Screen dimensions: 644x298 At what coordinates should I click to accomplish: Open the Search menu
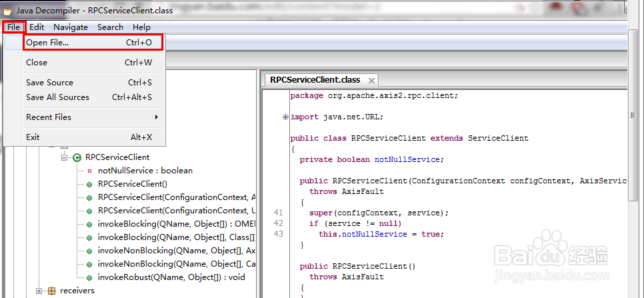110,27
